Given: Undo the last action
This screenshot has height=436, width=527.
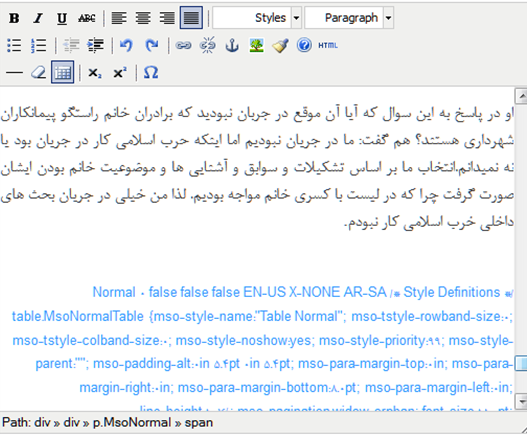Looking at the screenshot, I should (126, 45).
